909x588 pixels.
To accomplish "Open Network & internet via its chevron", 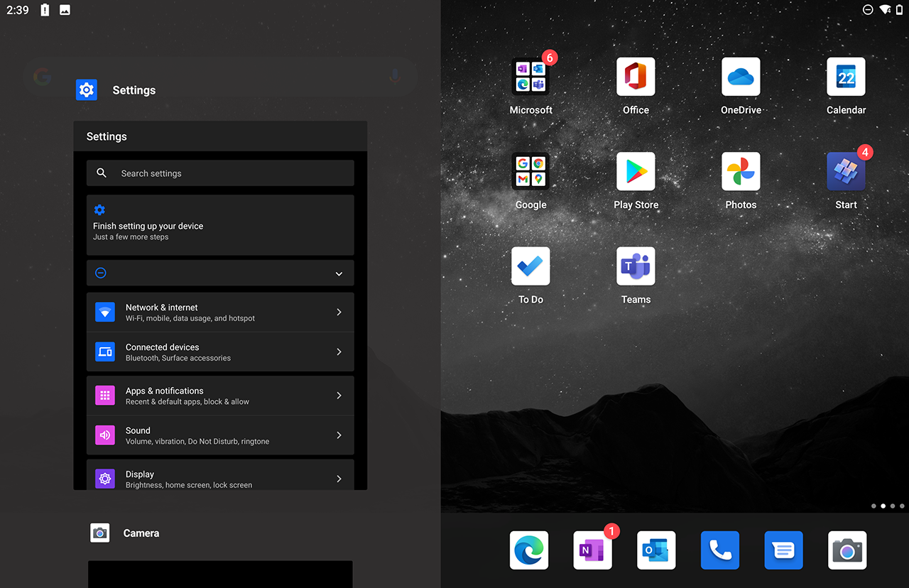I will pyautogui.click(x=339, y=312).
